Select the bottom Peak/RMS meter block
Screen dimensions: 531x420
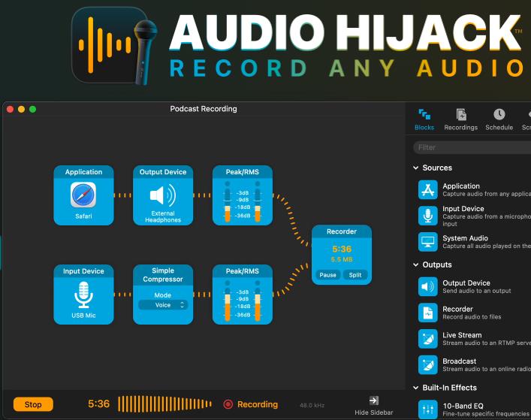pos(243,295)
